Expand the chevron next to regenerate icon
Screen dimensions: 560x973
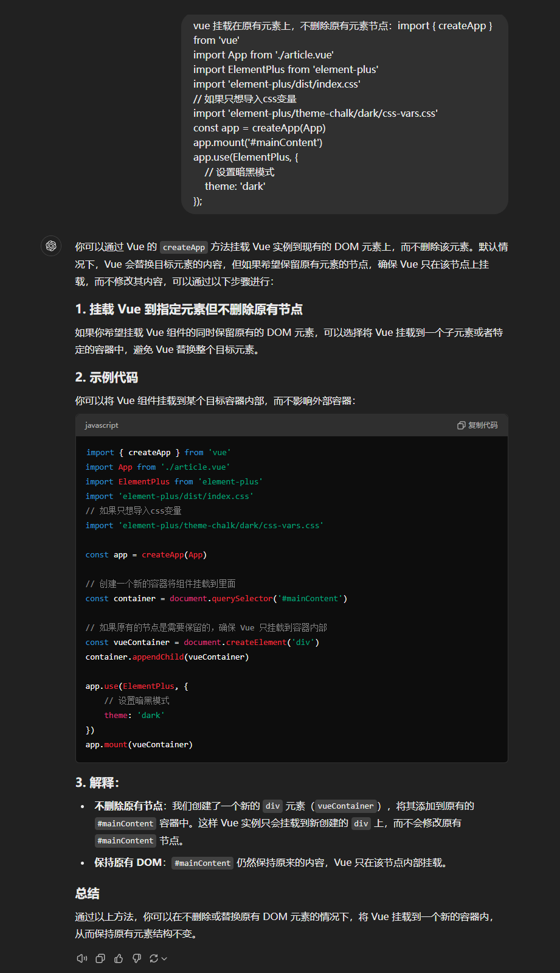click(164, 958)
